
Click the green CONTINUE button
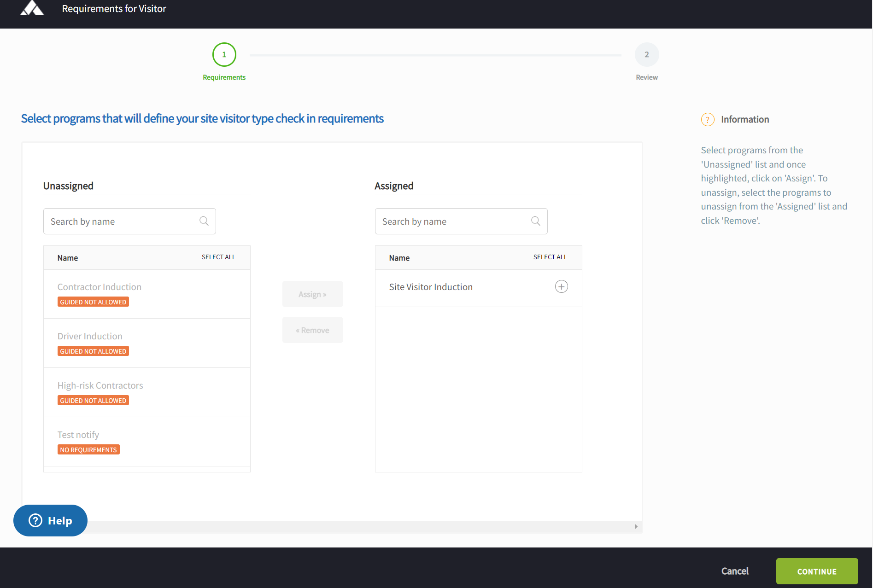816,571
